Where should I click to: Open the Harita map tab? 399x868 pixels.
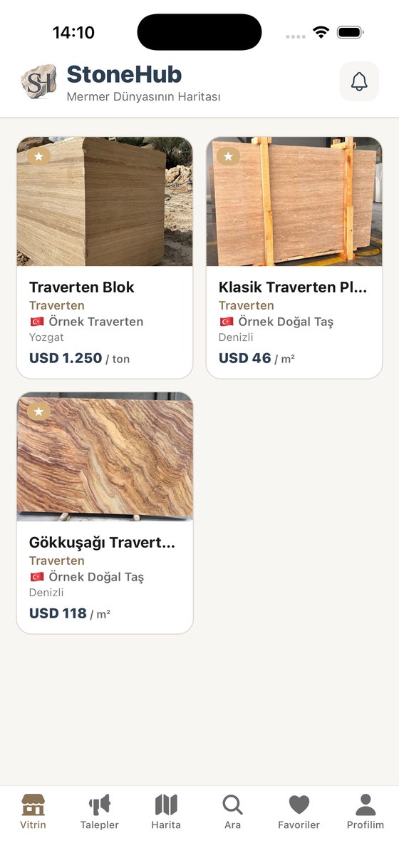(x=166, y=812)
